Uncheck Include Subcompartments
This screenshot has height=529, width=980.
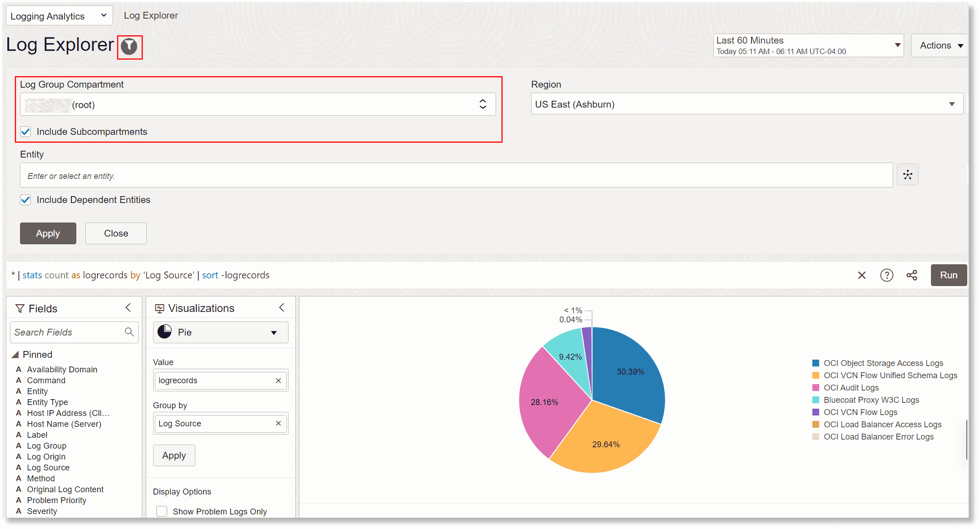[25, 132]
